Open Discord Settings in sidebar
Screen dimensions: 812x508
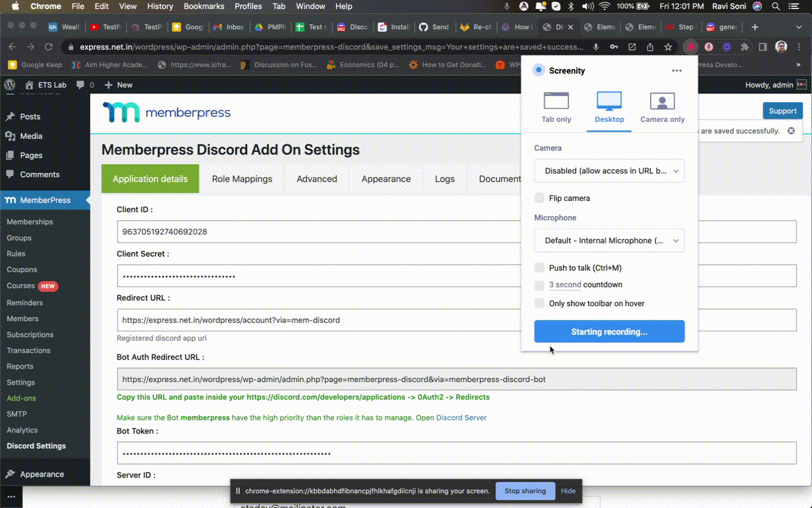coord(36,446)
